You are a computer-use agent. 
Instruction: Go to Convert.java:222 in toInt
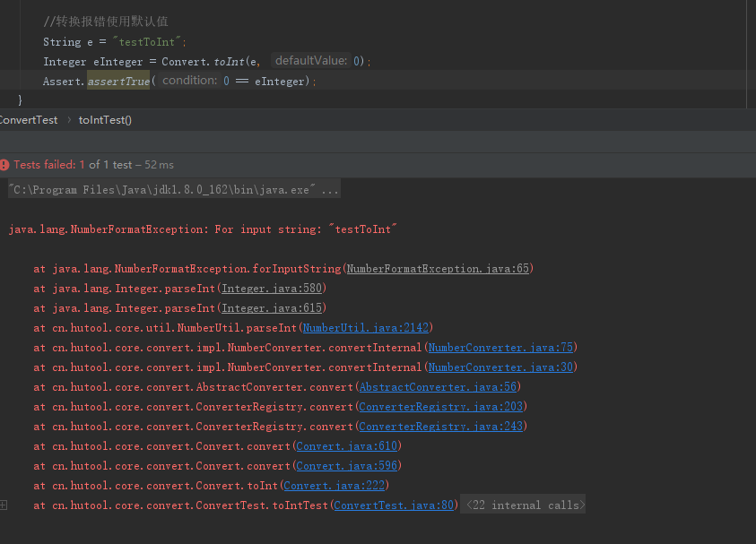[335, 485]
